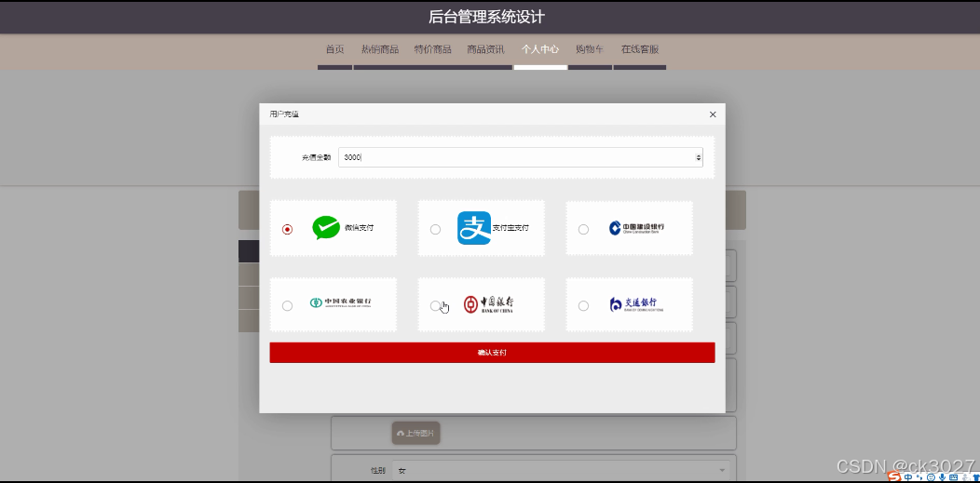Click the Sogou skin shirt icon
Image resolution: width=980 pixels, height=483 pixels.
975,476
